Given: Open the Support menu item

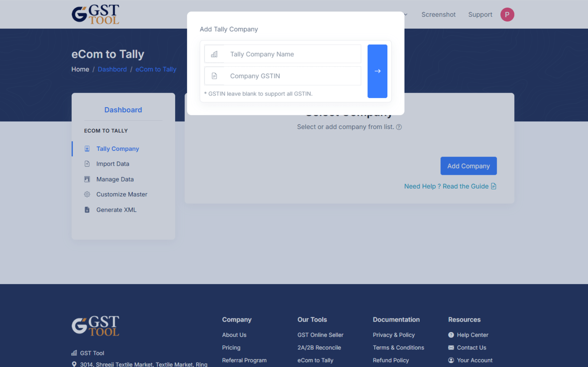Looking at the screenshot, I should pos(480,15).
